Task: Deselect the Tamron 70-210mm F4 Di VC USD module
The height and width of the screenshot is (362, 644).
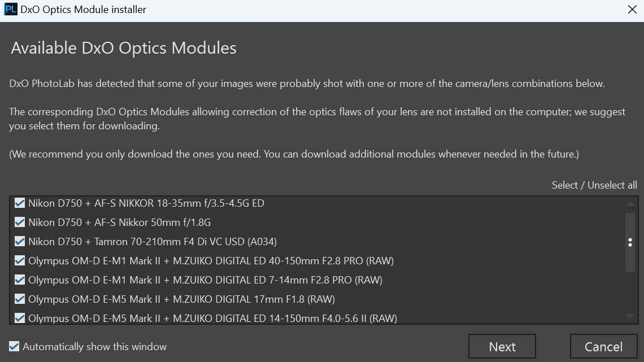Action: [x=19, y=241]
